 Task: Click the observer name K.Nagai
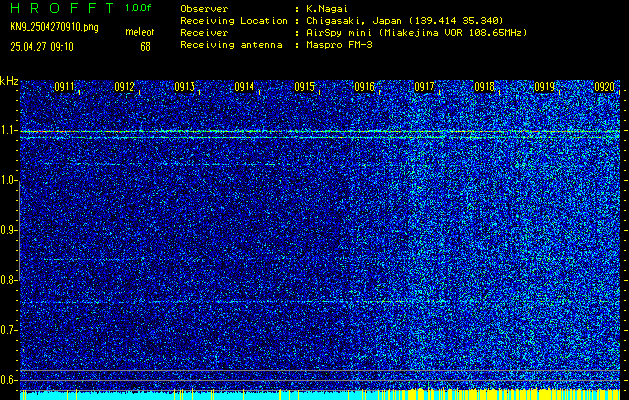point(327,9)
